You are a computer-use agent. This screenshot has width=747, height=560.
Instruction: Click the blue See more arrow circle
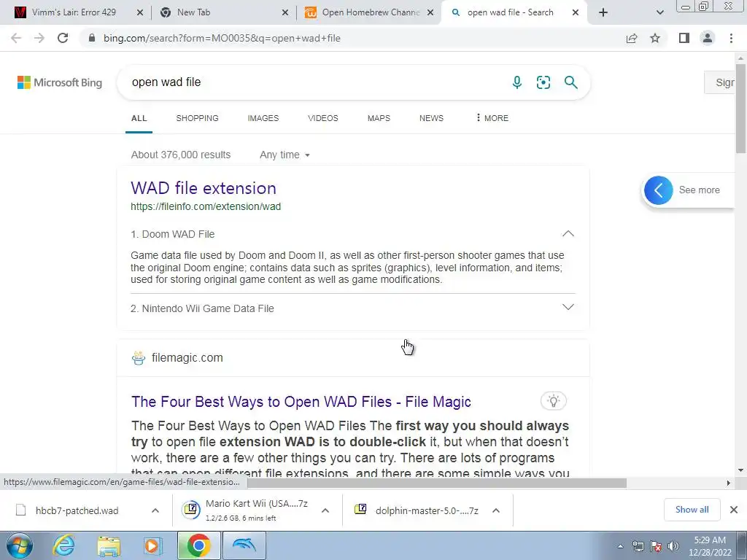pyautogui.click(x=659, y=190)
